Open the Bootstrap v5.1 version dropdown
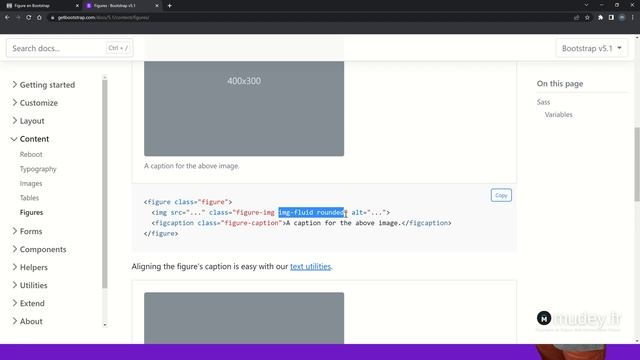Viewport: 640px width, 360px height. tap(591, 48)
